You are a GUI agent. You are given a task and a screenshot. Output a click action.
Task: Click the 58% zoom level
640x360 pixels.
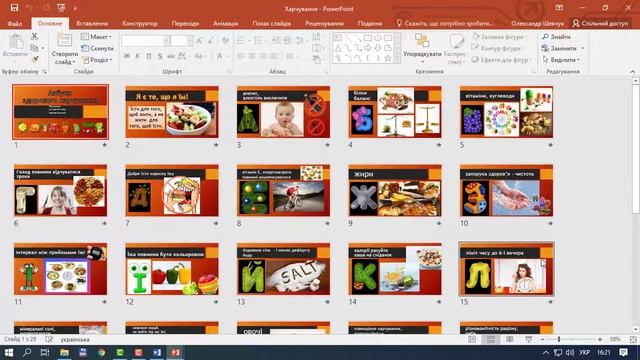point(615,340)
